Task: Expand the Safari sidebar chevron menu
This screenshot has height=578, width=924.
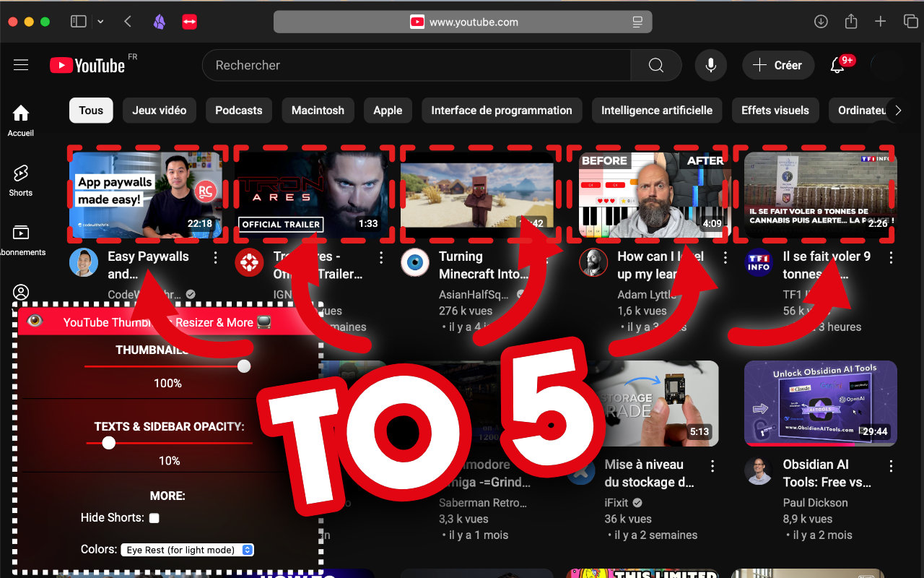Action: tap(100, 22)
